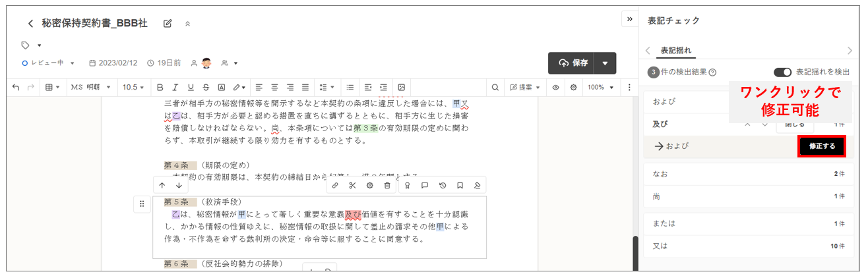Image resolution: width=868 pixels, height=278 pixels.
Task: Open the 100% zoom dropdown
Action: click(600, 88)
